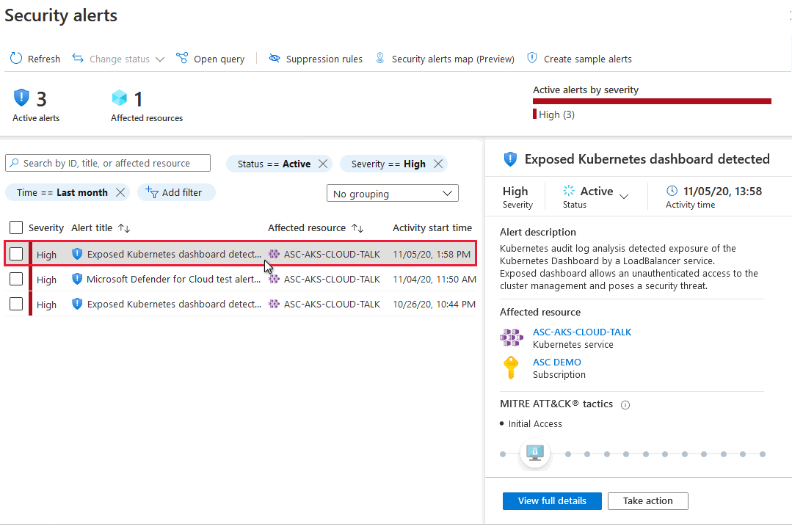This screenshot has height=532, width=792.
Task: Click the Kubernetes service icon in details pane
Action: tap(511, 337)
